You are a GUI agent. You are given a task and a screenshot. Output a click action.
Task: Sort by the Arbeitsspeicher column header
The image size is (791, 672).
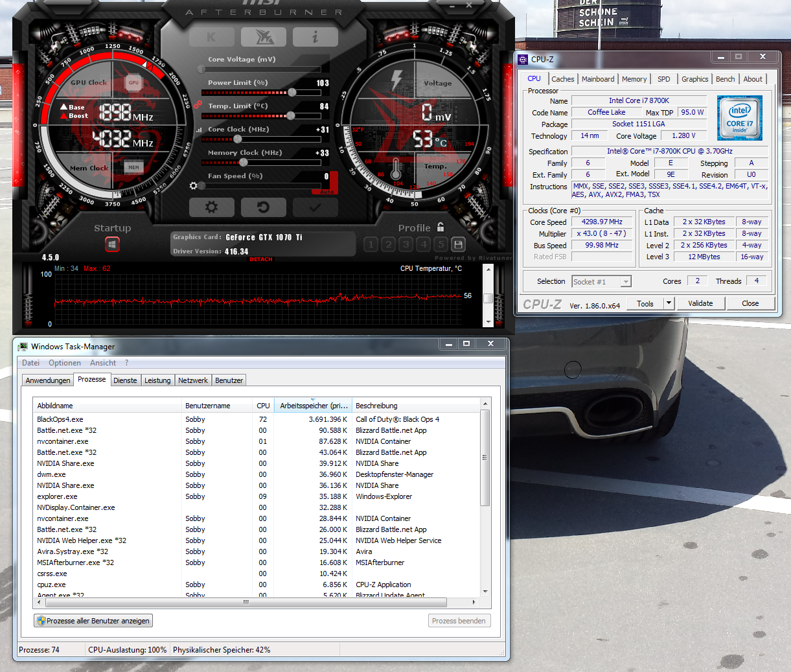314,406
